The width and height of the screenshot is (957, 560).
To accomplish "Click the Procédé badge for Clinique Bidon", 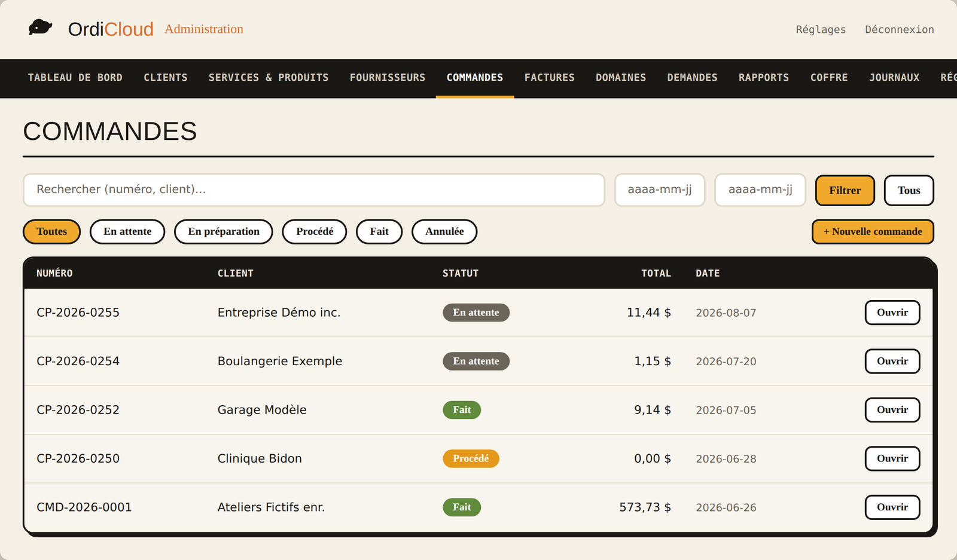I will click(x=471, y=458).
